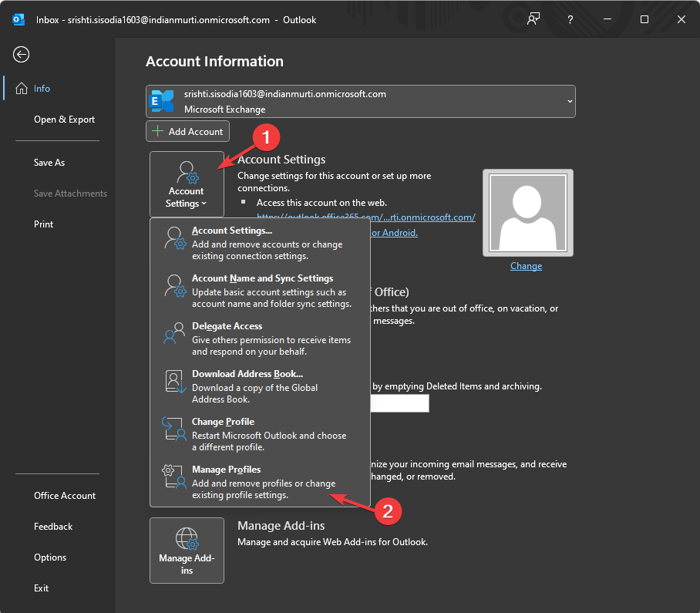Image resolution: width=700 pixels, height=613 pixels.
Task: Go back using the circled arrow icon
Action: [21, 55]
